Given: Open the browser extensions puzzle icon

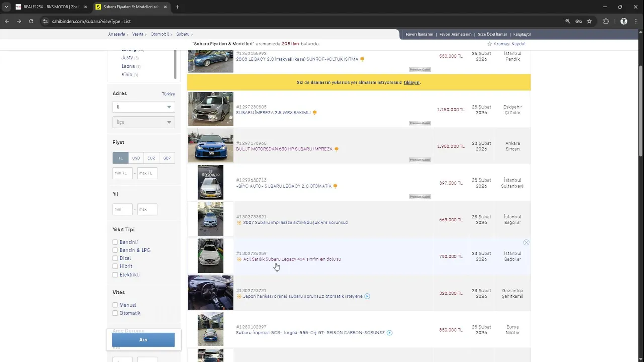Looking at the screenshot, I should pos(606,21).
